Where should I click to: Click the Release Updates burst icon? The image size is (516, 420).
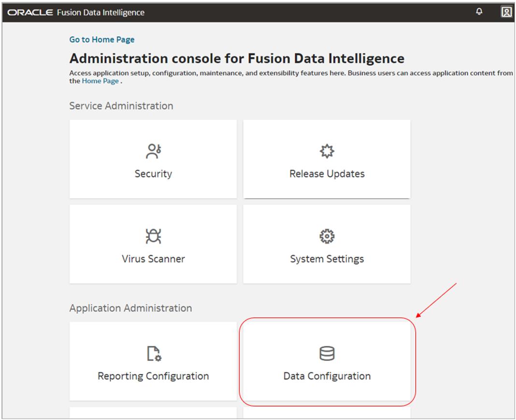[327, 150]
